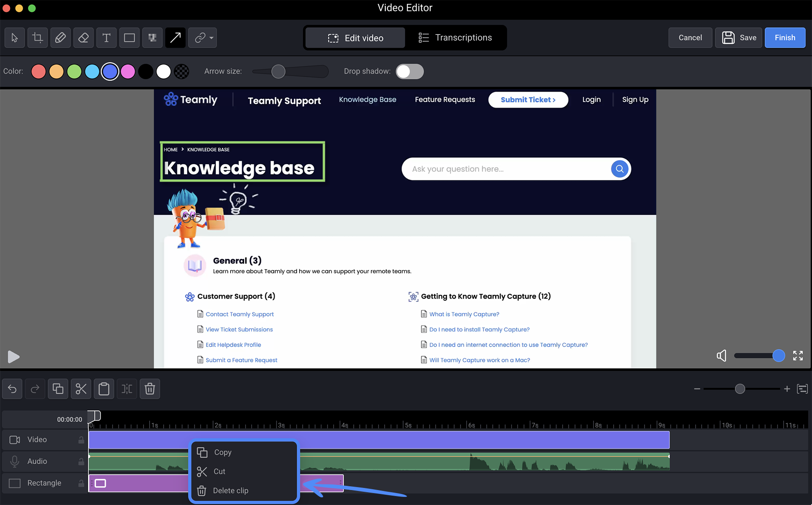Enter fullscreen preview mode
The image size is (812, 505).
coord(798,356)
